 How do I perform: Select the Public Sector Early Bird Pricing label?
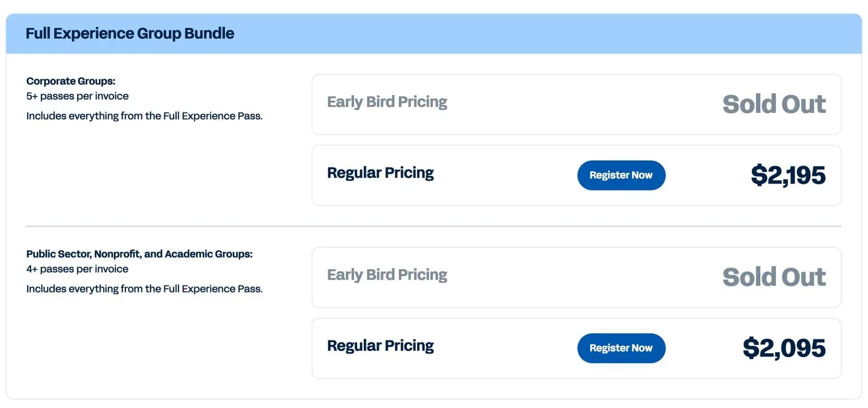click(x=387, y=275)
